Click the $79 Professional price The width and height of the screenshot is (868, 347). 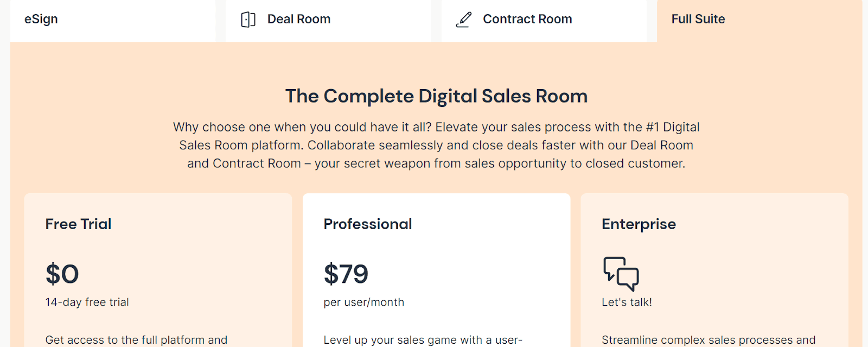(346, 274)
